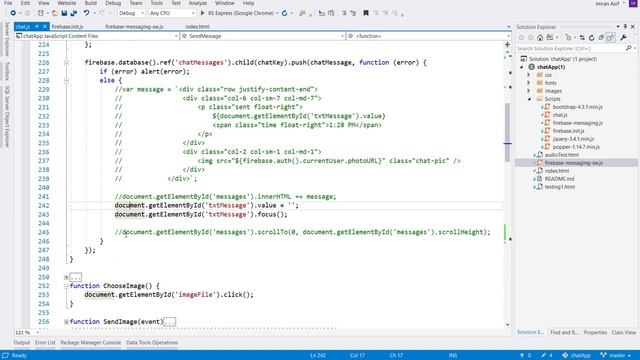Click the search magnifier in Solution Explorer
640x360 pixels.
point(629,48)
